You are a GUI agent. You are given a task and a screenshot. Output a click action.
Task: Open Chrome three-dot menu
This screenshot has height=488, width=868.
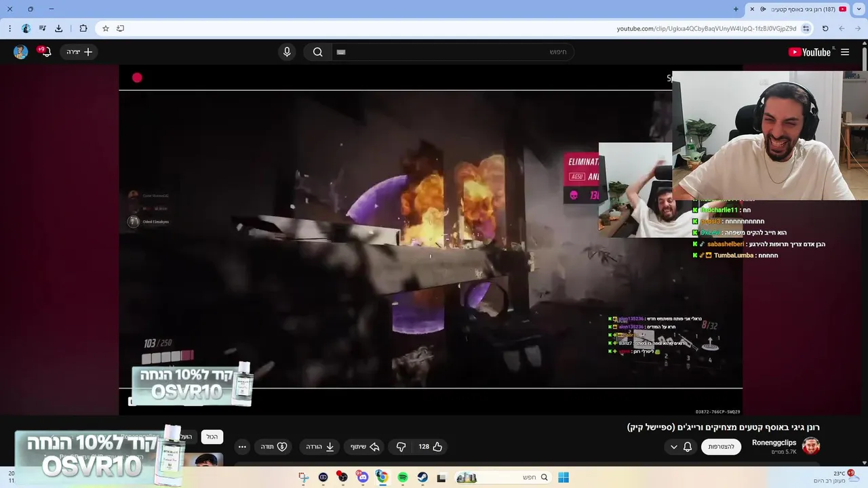9,28
